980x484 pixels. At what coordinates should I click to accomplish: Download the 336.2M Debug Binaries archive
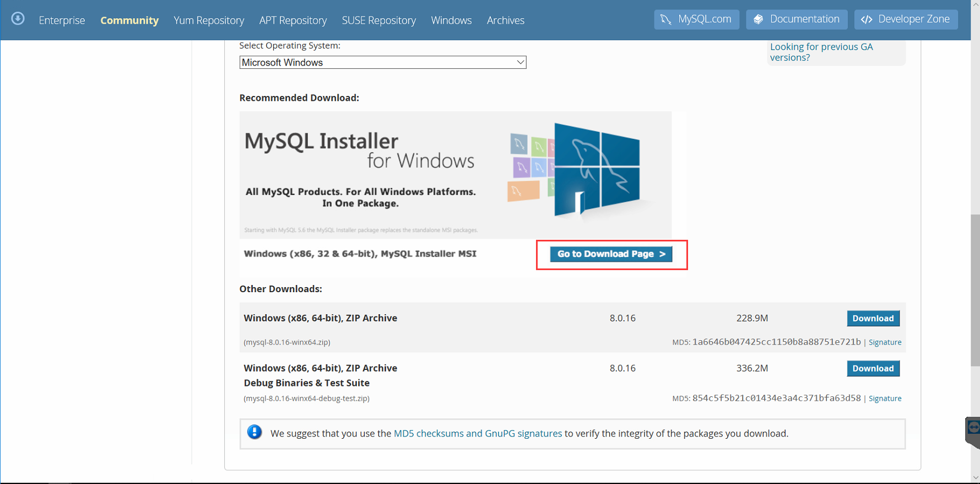873,368
